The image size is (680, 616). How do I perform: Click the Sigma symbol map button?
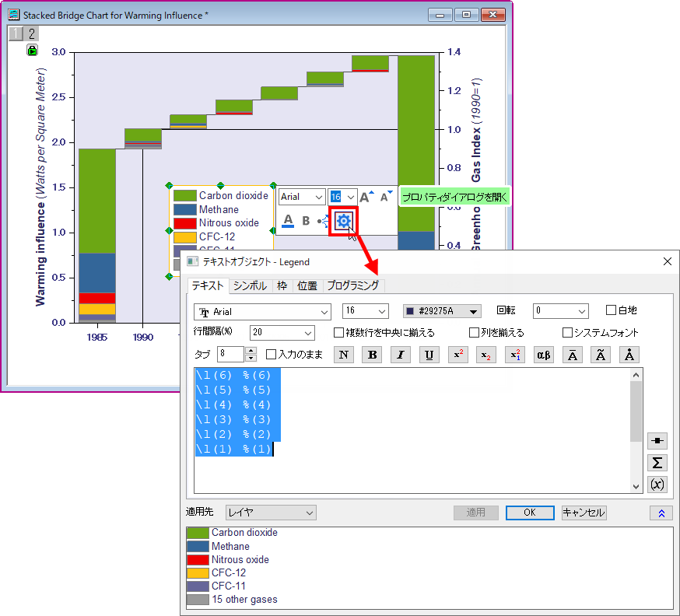coord(657,463)
